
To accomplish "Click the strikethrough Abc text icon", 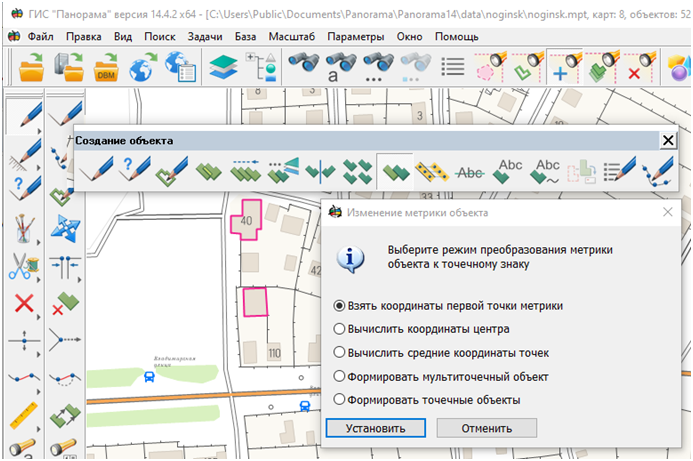I will pyautogui.click(x=468, y=170).
